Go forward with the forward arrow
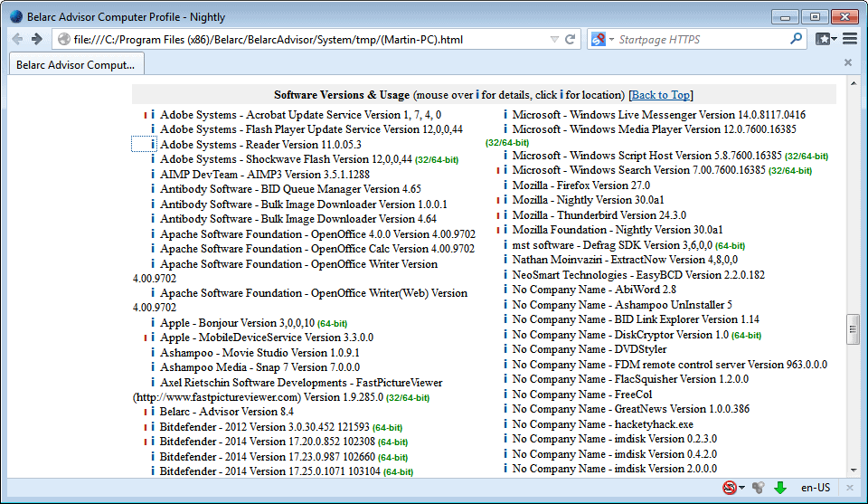This screenshot has height=504, width=868. tap(37, 39)
